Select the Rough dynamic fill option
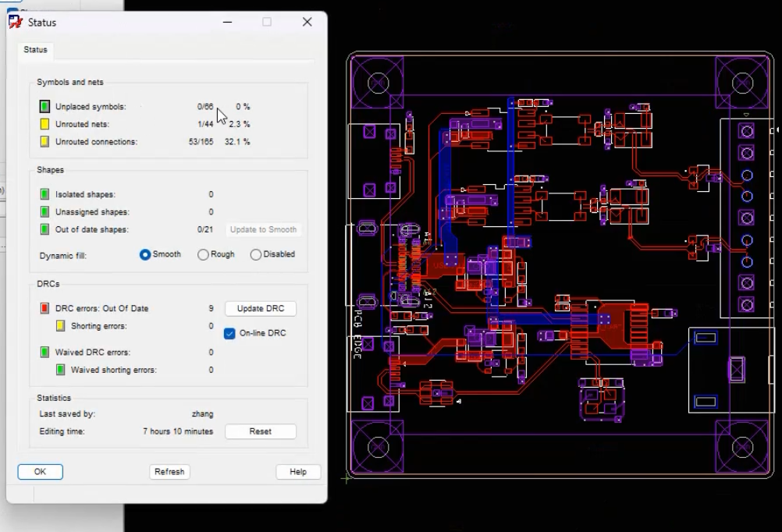This screenshot has width=782, height=532. [203, 254]
